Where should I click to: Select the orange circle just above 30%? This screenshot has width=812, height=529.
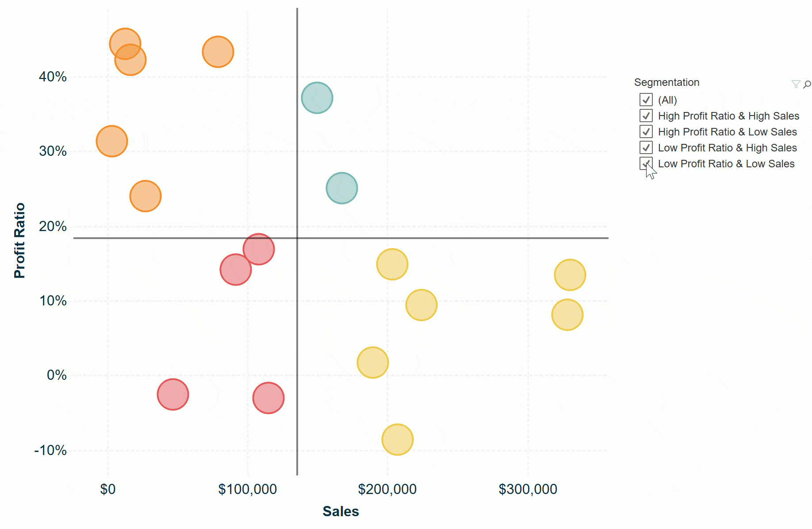(x=112, y=141)
